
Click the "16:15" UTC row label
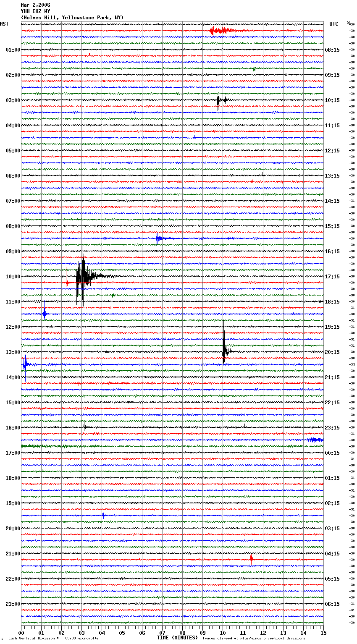point(332,251)
